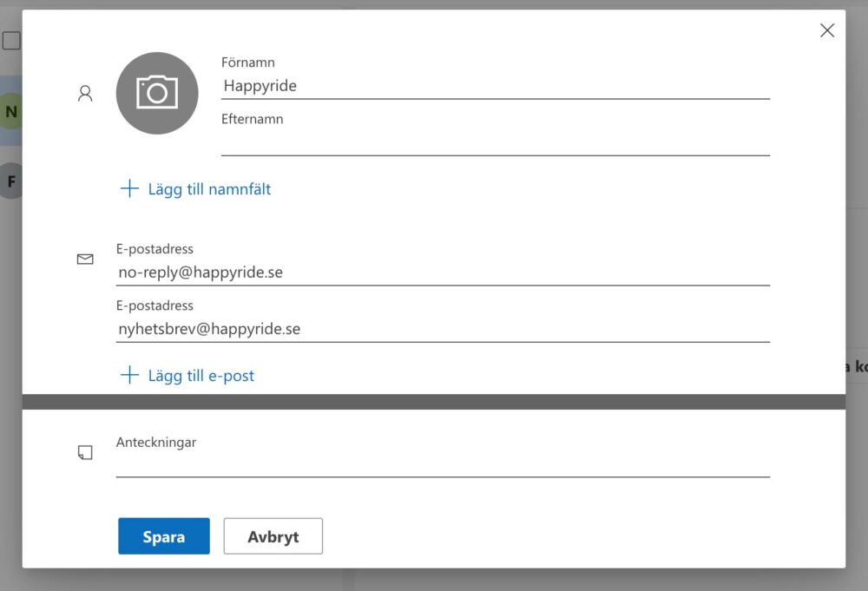Click the dark gray divider bar above Anteckningar
The height and width of the screenshot is (591, 868).
(x=434, y=402)
